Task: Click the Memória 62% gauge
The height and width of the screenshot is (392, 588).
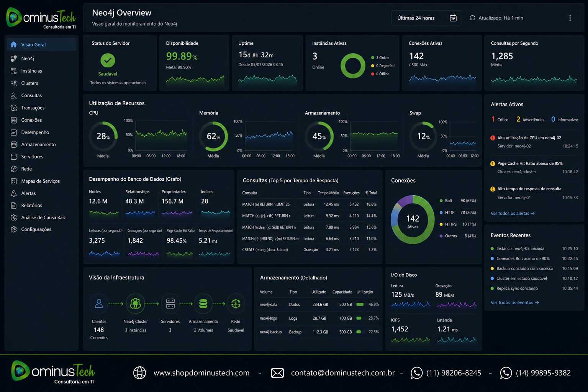Action: [213, 136]
